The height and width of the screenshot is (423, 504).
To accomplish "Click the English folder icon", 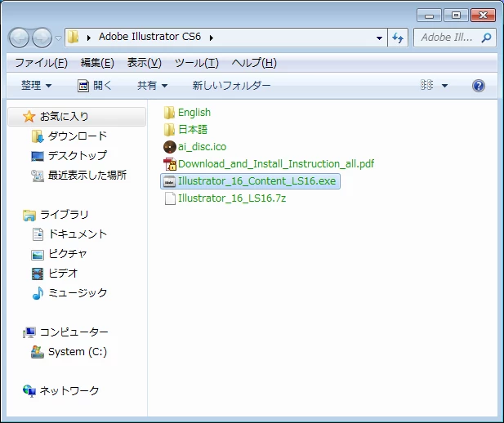I will (169, 113).
